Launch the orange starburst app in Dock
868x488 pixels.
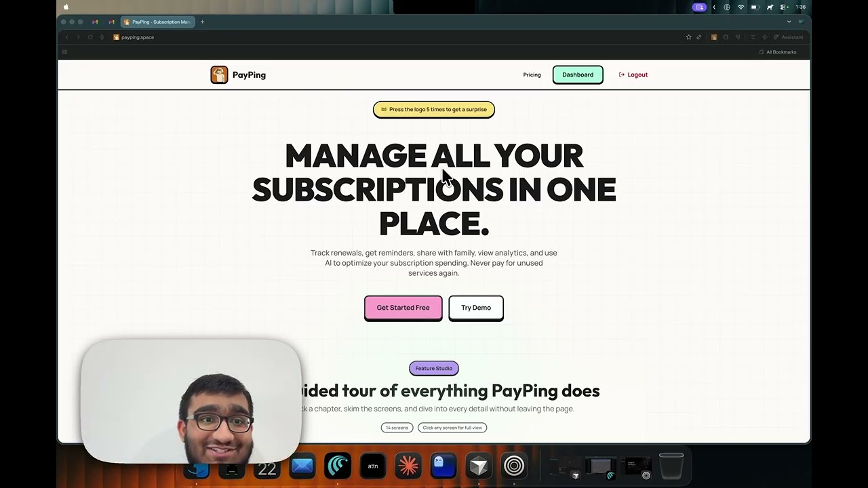[408, 466]
